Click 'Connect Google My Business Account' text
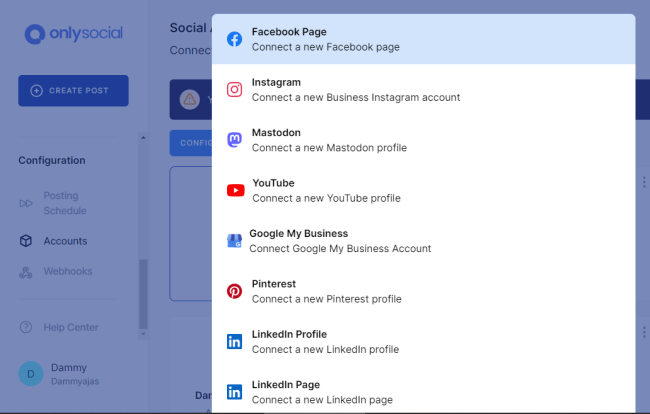650x414 pixels. click(x=340, y=249)
